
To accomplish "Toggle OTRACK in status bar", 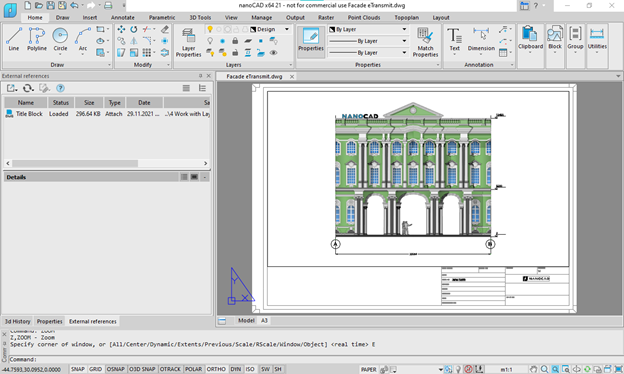I will (x=170, y=369).
